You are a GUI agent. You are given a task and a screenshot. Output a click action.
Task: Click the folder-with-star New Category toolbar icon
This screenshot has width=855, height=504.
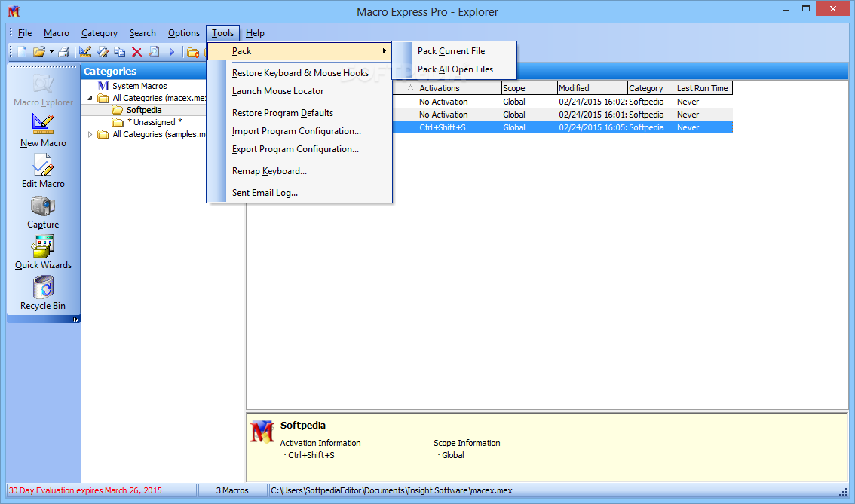pos(192,52)
